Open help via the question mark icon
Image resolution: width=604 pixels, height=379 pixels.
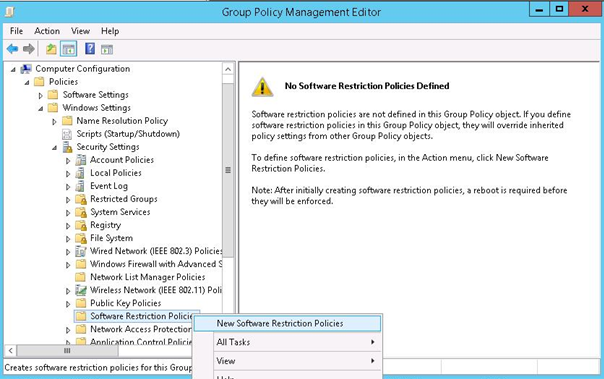coord(90,49)
